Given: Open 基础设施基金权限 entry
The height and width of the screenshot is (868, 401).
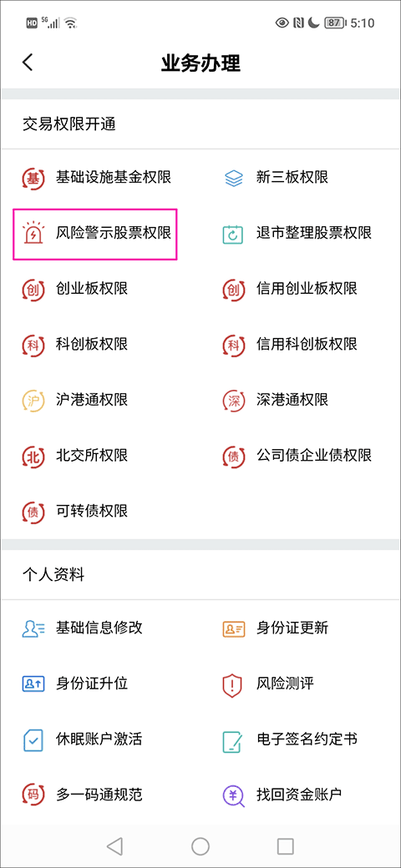Looking at the screenshot, I should tap(97, 178).
